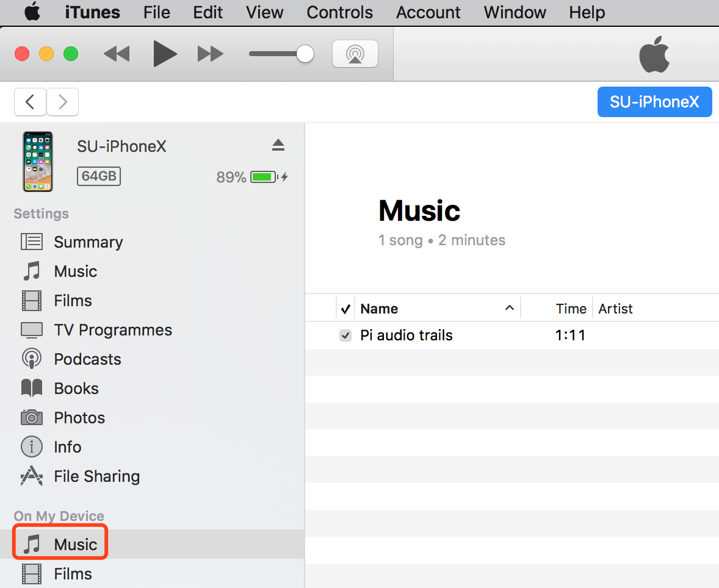This screenshot has width=719, height=588.
Task: Open File Sharing settings
Action: (97, 476)
